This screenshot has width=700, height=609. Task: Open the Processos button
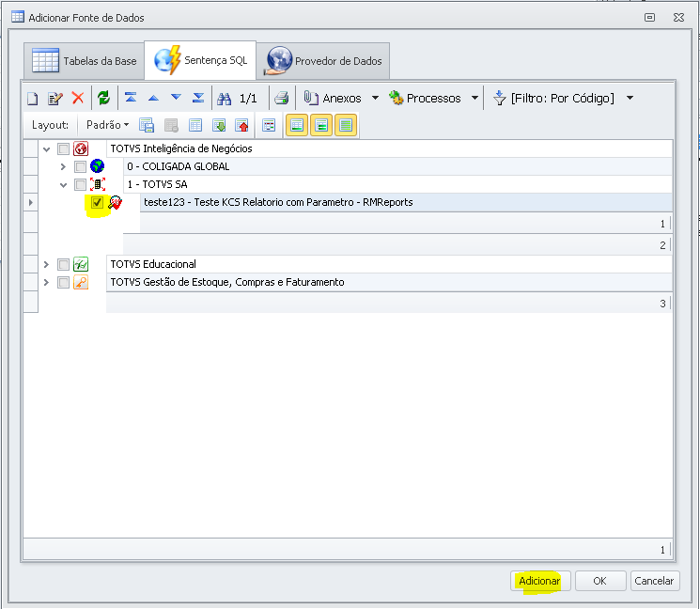point(424,98)
